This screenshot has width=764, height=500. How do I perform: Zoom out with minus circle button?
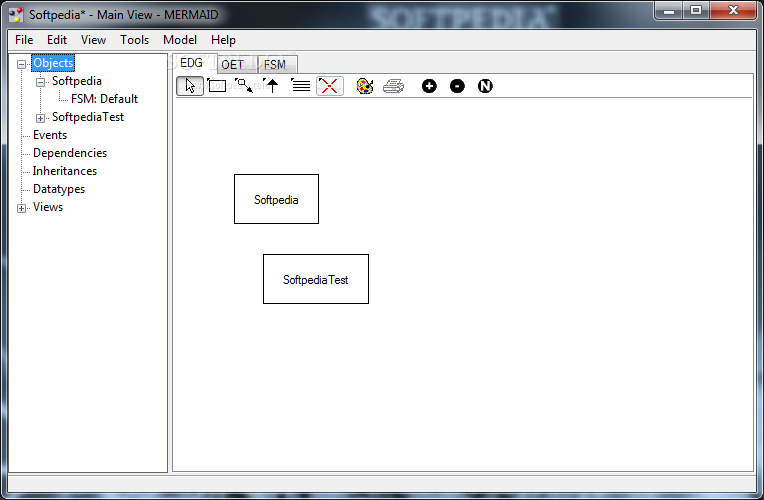[457, 86]
